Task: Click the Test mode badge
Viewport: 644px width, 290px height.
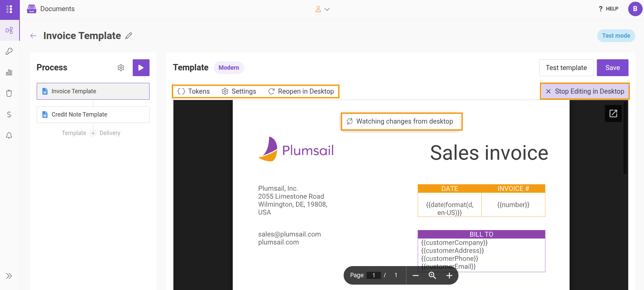Action: (616, 36)
